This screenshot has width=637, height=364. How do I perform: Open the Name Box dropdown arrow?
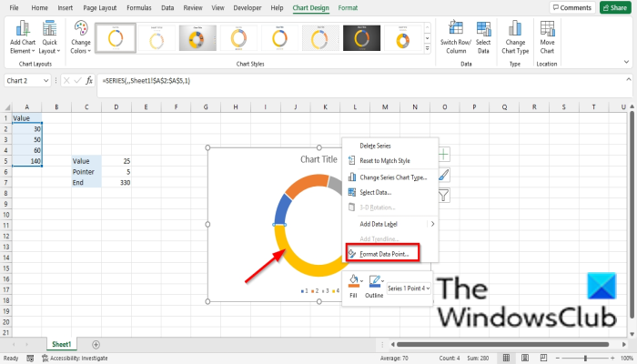45,80
